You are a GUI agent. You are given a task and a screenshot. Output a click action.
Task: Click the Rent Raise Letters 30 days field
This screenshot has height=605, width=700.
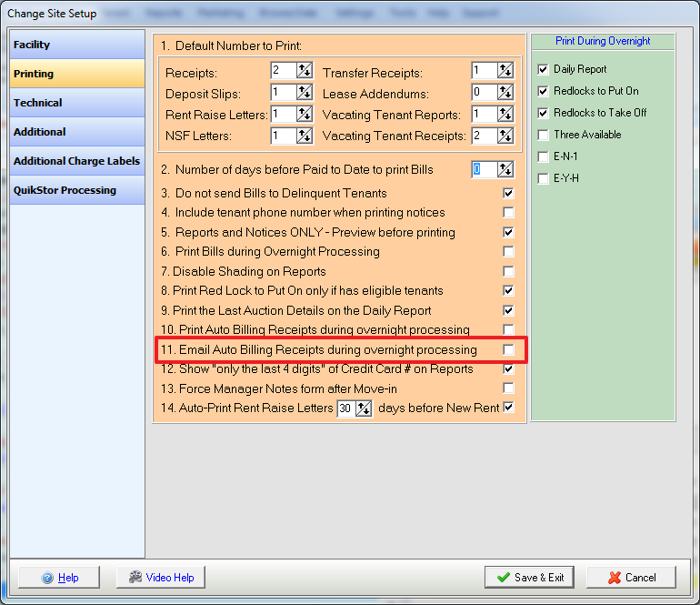click(x=346, y=408)
